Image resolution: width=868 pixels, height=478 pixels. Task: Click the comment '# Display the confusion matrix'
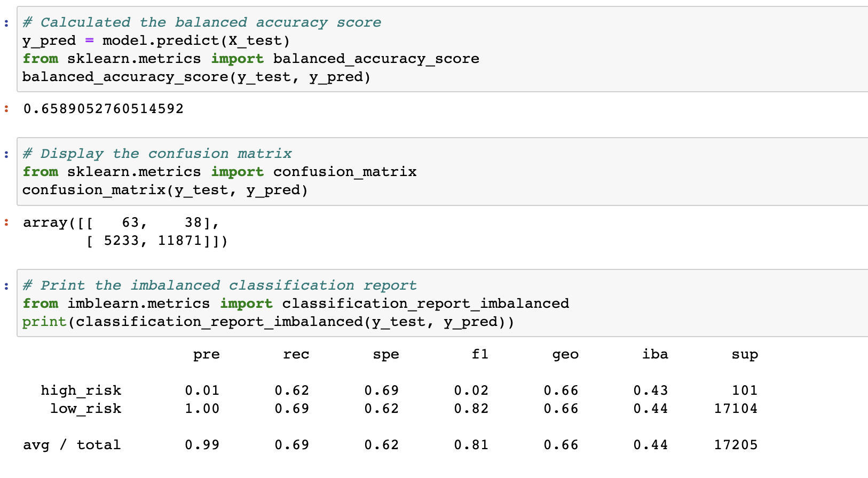157,154
